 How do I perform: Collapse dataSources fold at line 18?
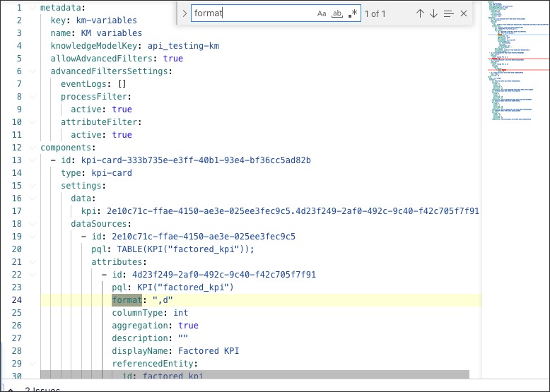[33, 224]
